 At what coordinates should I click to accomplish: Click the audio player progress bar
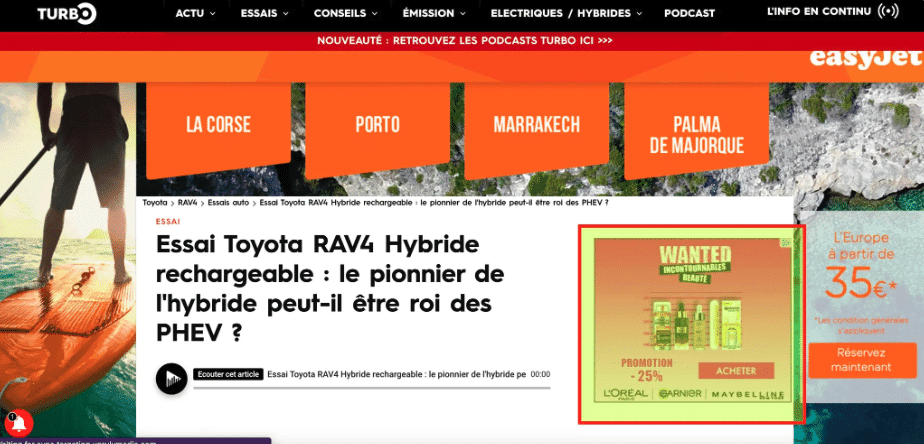[x=371, y=387]
